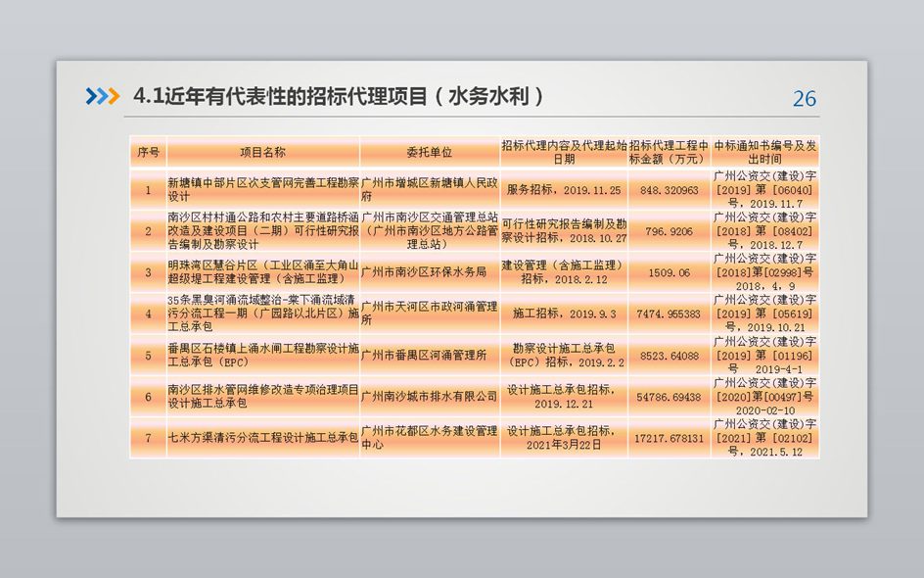Viewport: 924px width, 578px height.
Task: Select the '招标代理内容及代理起始日期' header cell
Action: coord(564,152)
